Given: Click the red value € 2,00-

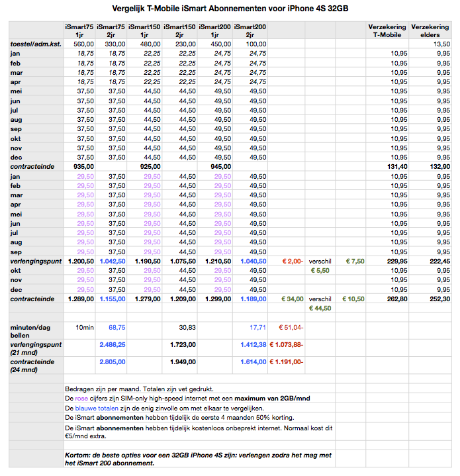Looking at the screenshot, I should coord(293,262).
